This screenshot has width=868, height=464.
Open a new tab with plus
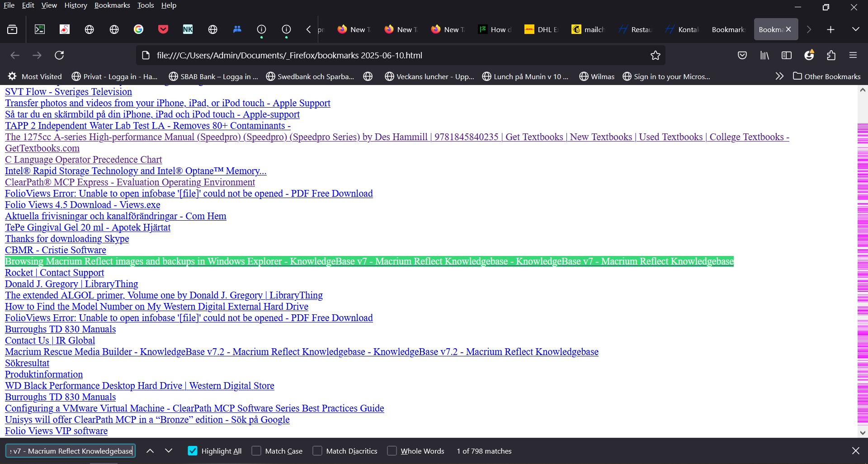[x=830, y=29]
